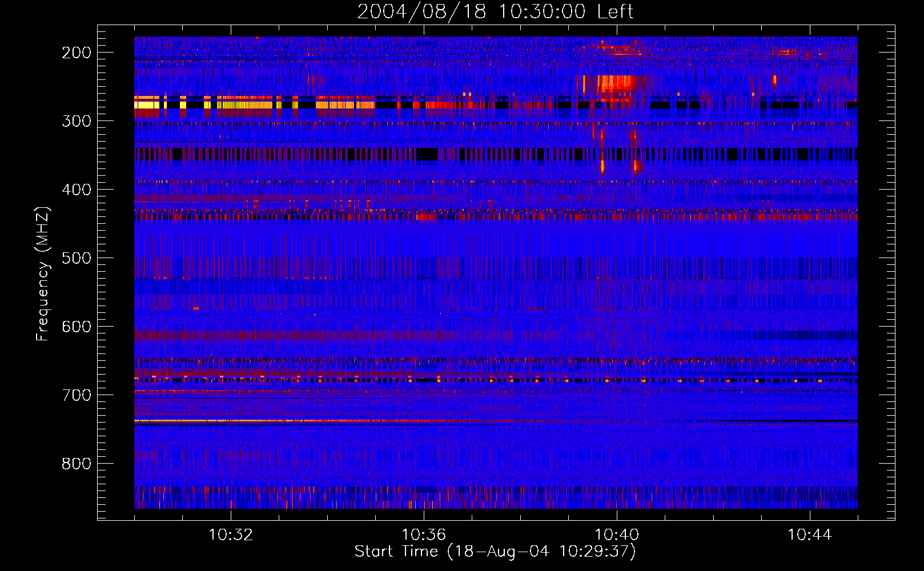Click the bright red burst near 10:40 at 250 MHz
The image size is (924, 571).
(x=616, y=83)
